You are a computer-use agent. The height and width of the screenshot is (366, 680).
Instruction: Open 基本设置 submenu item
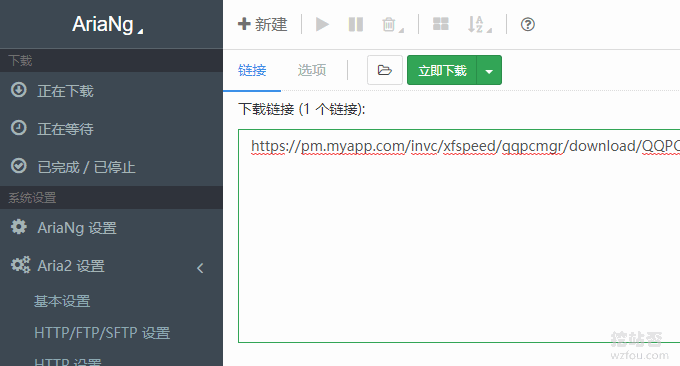pyautogui.click(x=62, y=301)
